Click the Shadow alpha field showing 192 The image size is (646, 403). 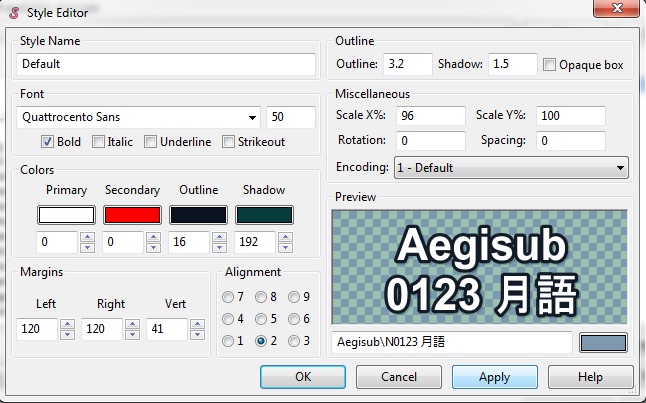tap(255, 242)
